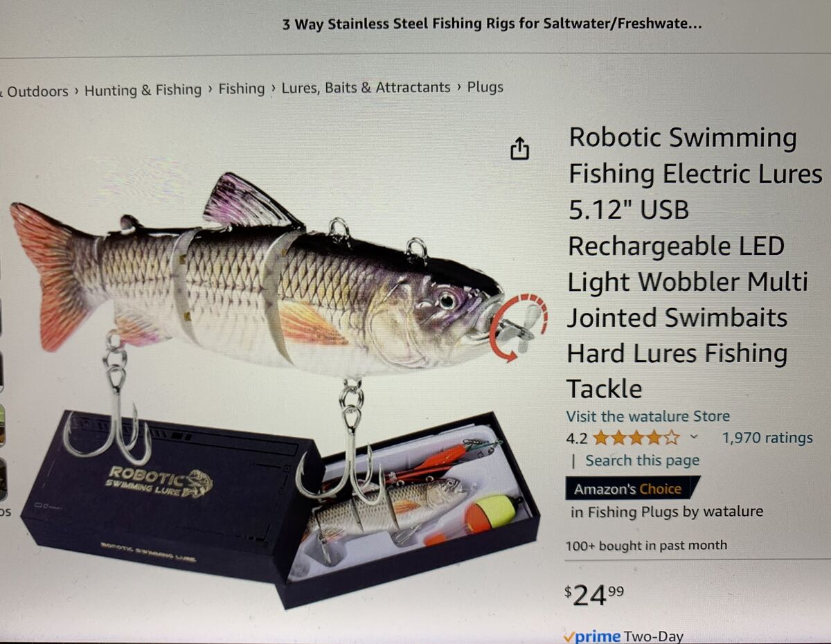Image resolution: width=831 pixels, height=644 pixels.
Task: Open the star rating breakdown chevron
Action: pos(695,438)
